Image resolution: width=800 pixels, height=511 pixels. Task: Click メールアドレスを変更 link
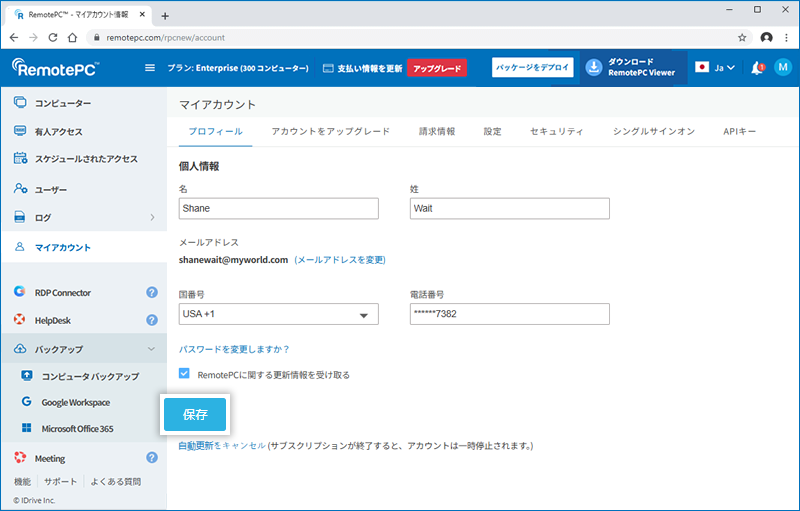[340, 260]
